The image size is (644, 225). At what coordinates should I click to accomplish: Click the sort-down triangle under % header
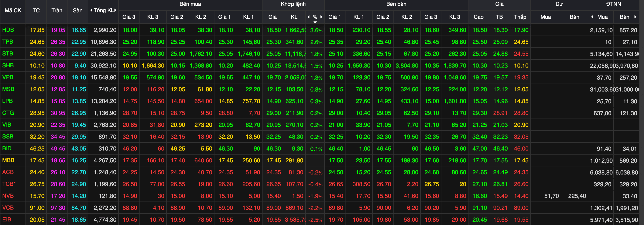[x=315, y=22]
